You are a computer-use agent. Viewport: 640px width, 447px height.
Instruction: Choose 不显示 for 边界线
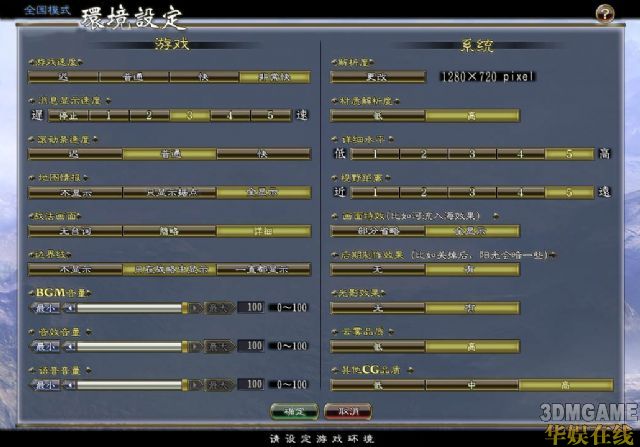tap(75, 269)
